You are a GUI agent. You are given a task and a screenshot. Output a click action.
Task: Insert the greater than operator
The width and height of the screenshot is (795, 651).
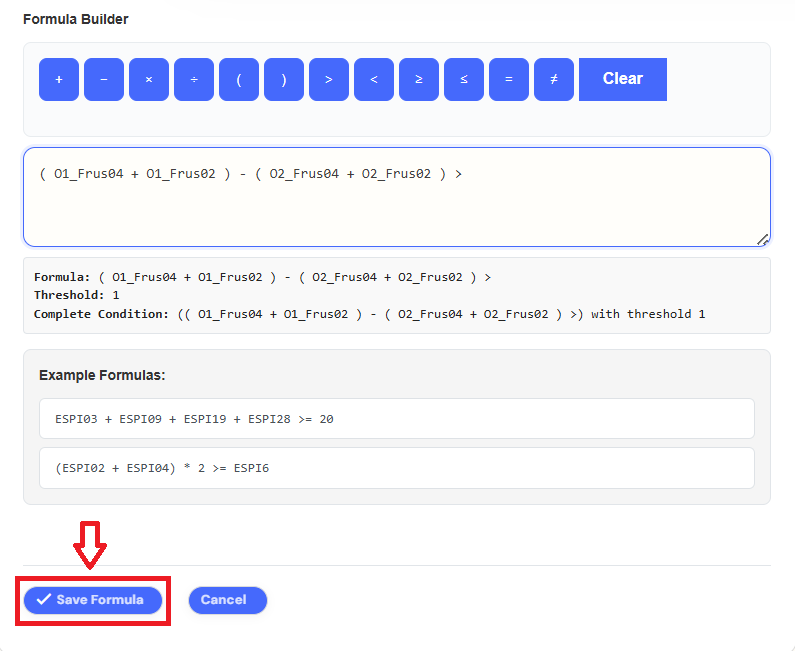pos(329,79)
